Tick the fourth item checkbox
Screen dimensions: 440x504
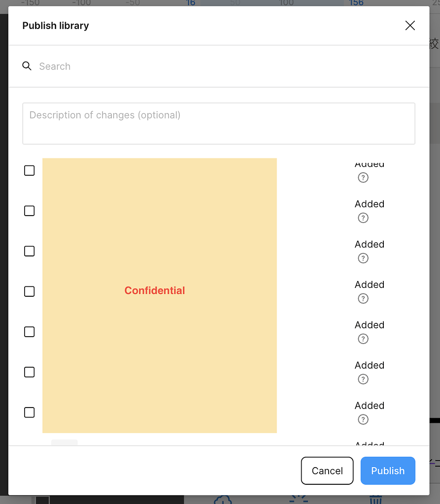(29, 291)
